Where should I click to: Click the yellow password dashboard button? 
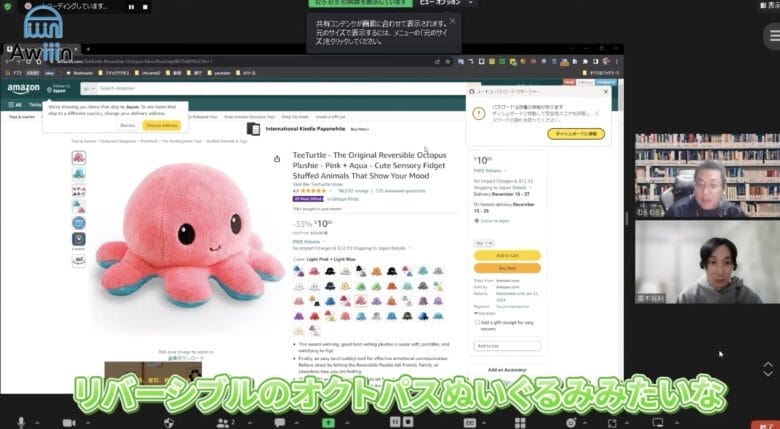tap(576, 134)
